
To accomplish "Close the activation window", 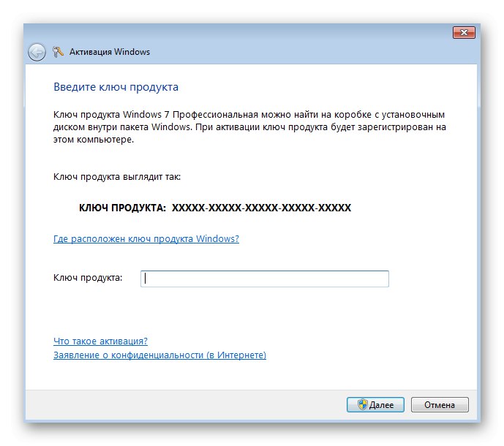I will click(x=464, y=32).
